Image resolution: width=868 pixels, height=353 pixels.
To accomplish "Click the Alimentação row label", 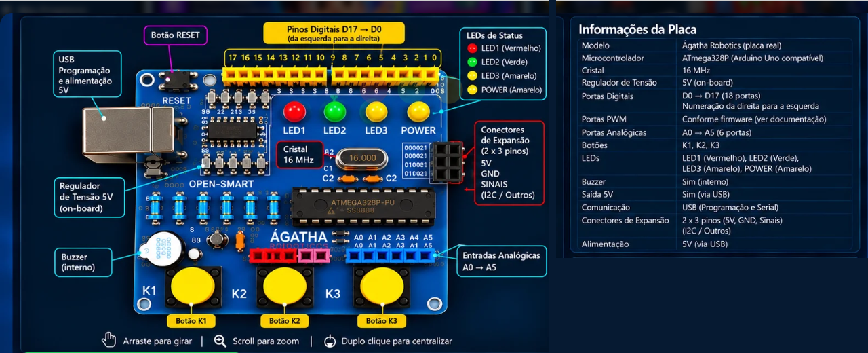I will click(x=605, y=244).
